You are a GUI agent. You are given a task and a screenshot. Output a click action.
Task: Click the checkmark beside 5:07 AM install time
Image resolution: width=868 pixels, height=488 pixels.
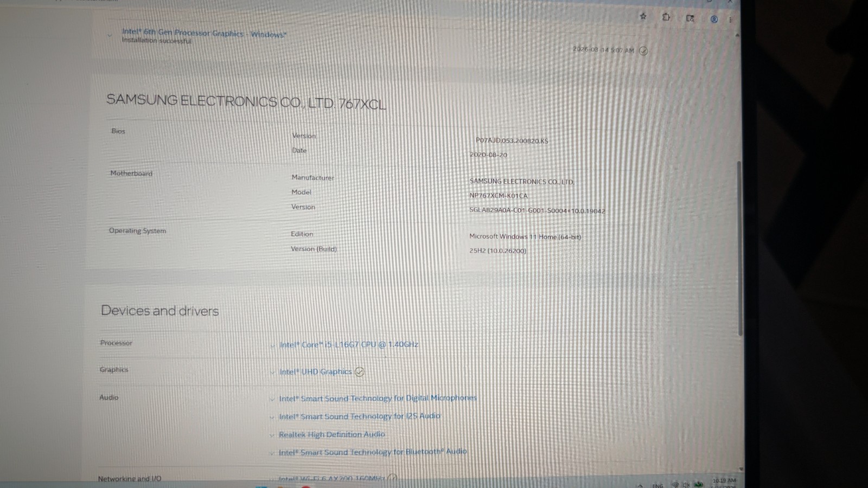tap(643, 50)
